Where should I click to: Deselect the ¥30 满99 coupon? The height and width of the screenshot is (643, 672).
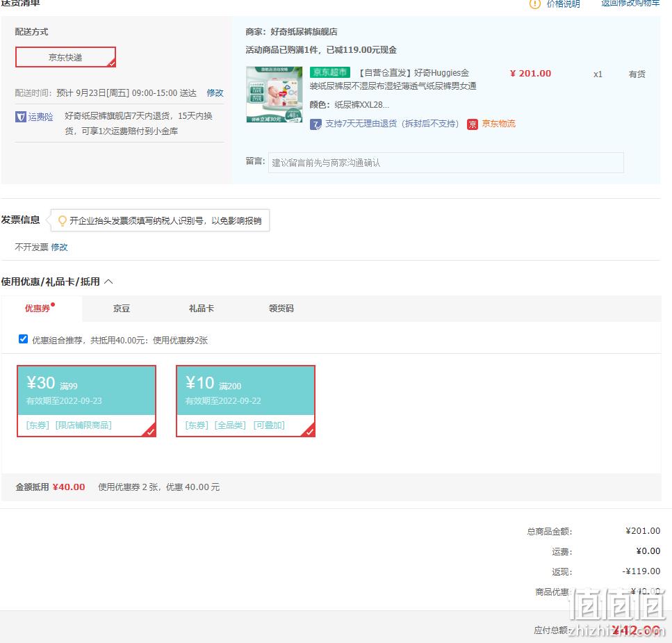[87, 401]
